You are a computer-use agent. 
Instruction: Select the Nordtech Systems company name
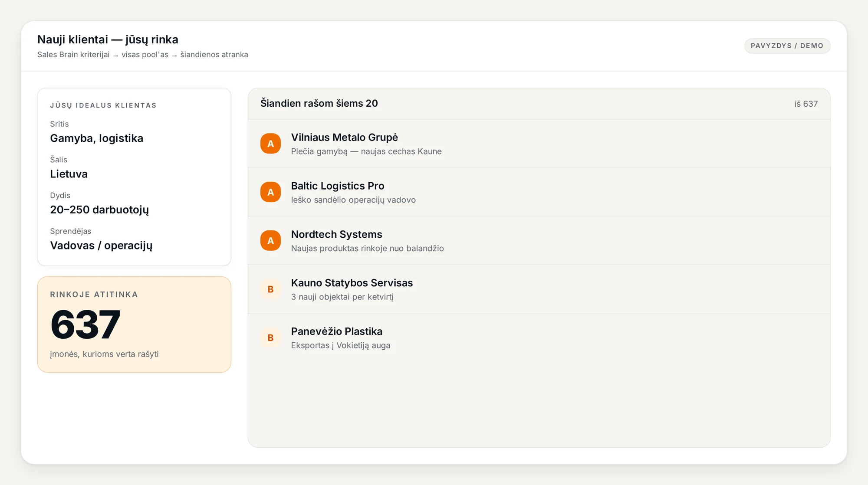point(336,234)
